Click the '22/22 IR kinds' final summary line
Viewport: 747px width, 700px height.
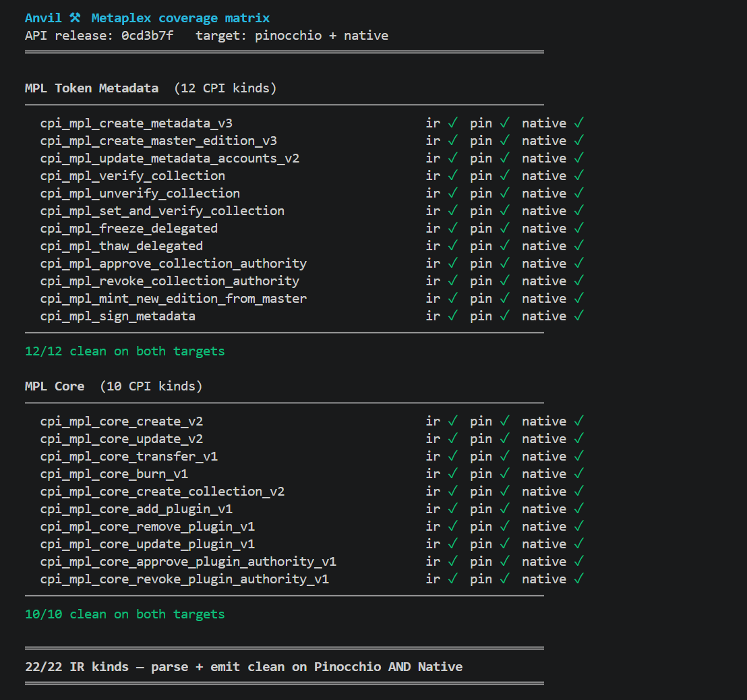click(x=243, y=667)
